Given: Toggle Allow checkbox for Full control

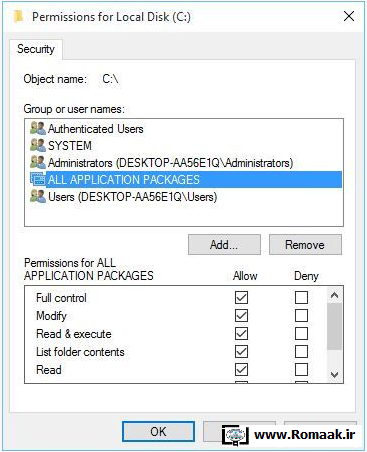Looking at the screenshot, I should pyautogui.click(x=241, y=297).
